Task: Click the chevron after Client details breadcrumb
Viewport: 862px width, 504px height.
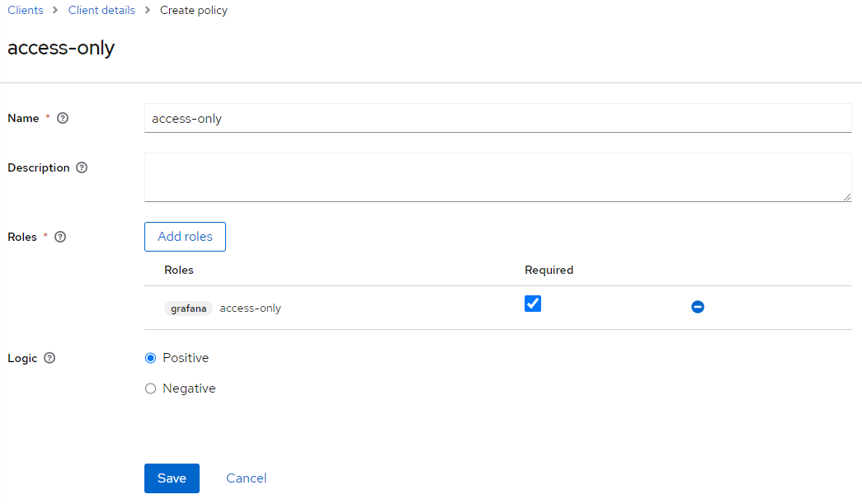Action: click(148, 11)
